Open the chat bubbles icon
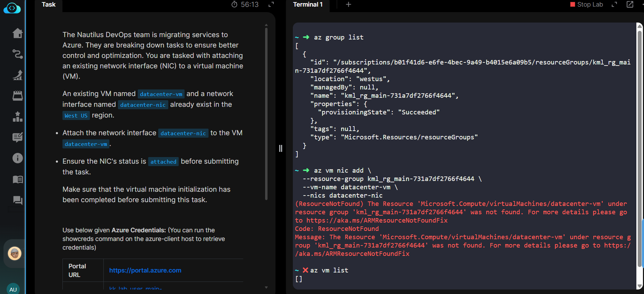Image resolution: width=644 pixels, height=294 pixels. coord(17,200)
